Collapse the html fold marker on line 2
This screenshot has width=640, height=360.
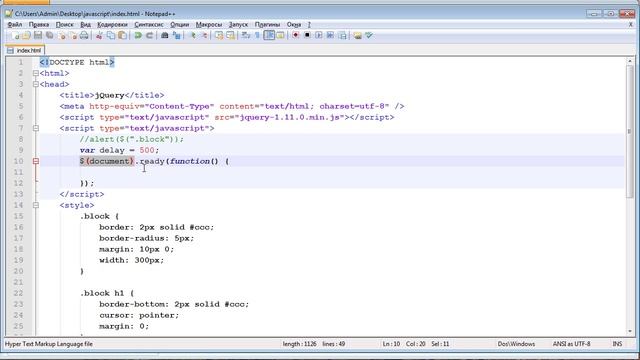coord(36,73)
